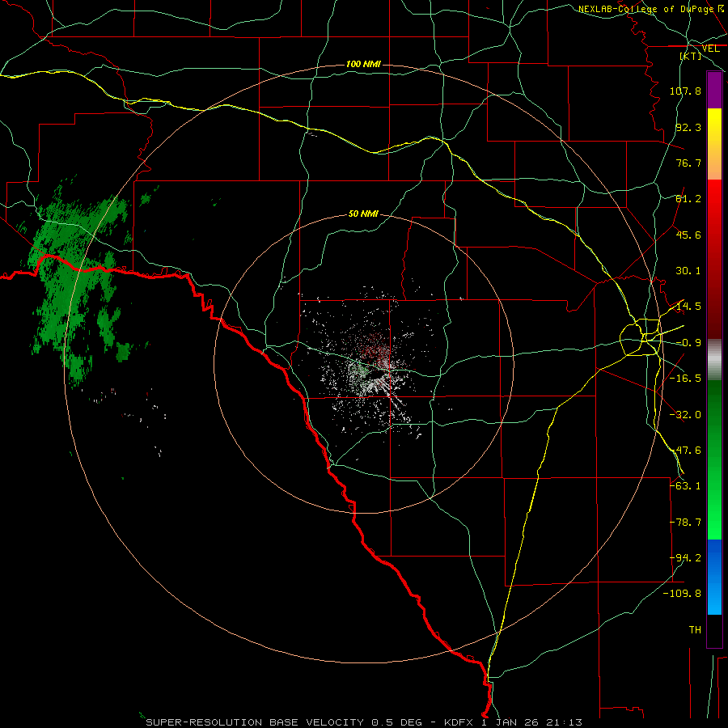The image size is (728, 728).
Task: Click the -0.9 legend value
Action: [688, 343]
